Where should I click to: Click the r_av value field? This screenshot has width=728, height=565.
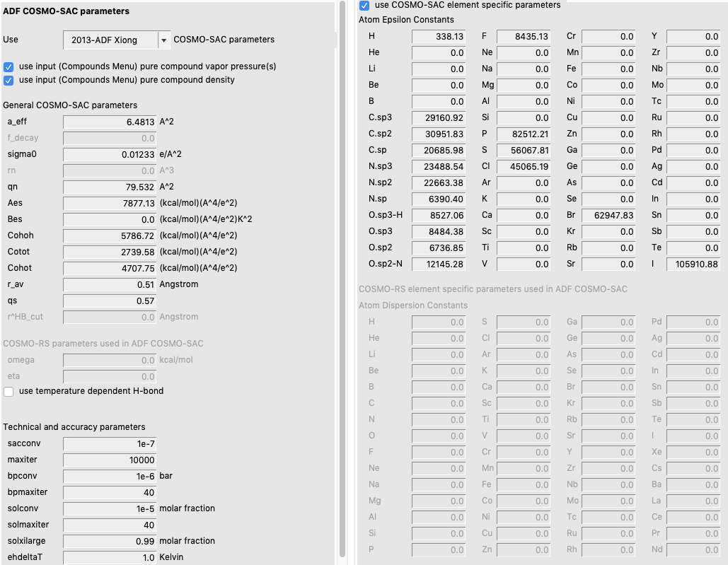point(110,284)
